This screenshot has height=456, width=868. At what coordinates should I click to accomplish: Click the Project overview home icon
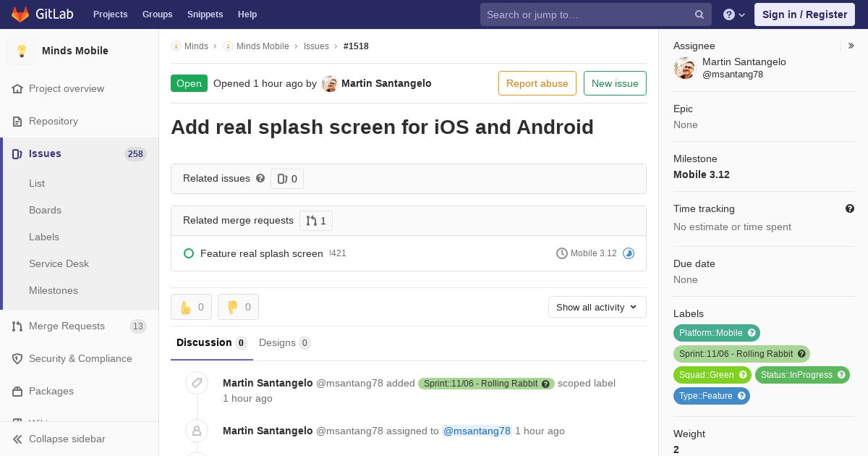[x=17, y=88]
